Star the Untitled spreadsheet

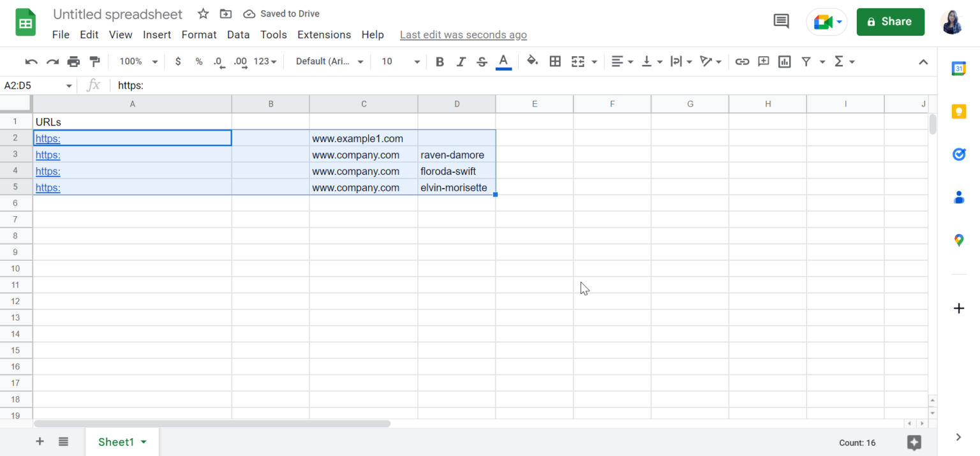[x=202, y=13]
